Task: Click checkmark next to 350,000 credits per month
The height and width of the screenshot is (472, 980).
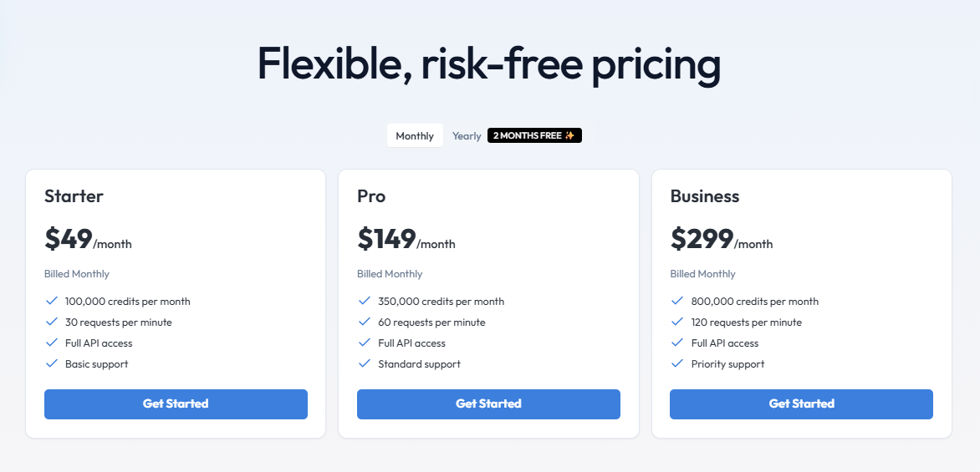Action: 365,301
